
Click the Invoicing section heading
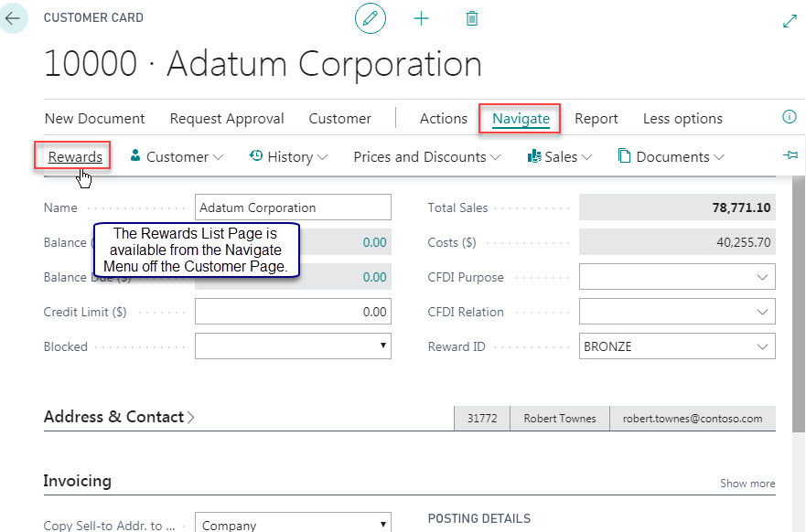(x=78, y=481)
